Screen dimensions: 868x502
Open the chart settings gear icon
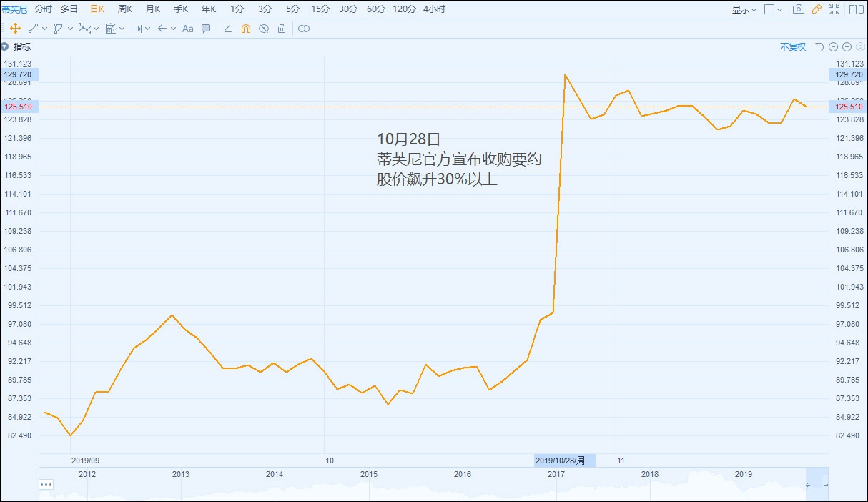pos(860,46)
